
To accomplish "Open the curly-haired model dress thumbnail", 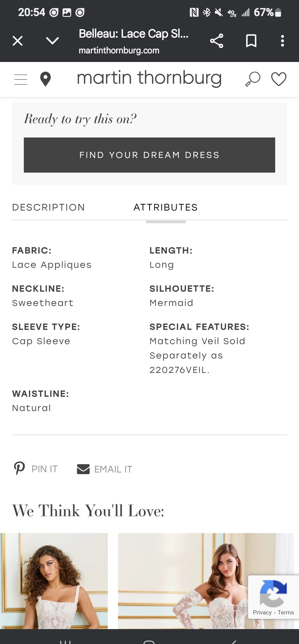I will [54, 581].
